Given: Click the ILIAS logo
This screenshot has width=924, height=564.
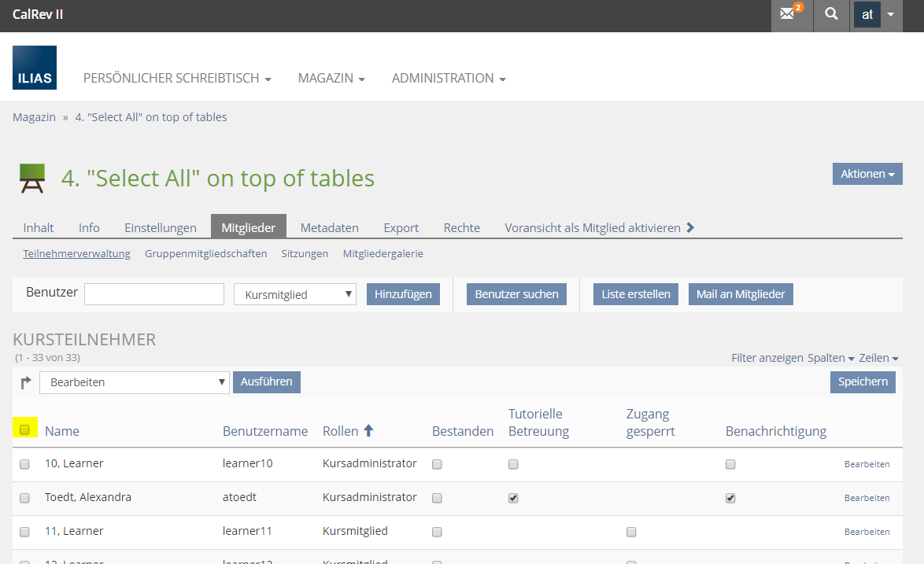Looking at the screenshot, I should point(35,68).
